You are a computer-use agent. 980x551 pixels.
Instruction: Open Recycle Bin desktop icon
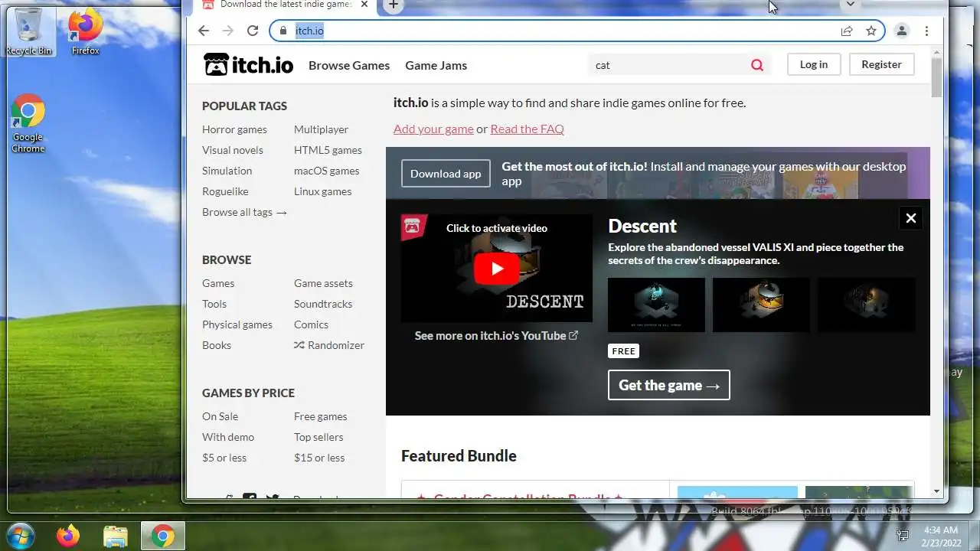coord(29,32)
